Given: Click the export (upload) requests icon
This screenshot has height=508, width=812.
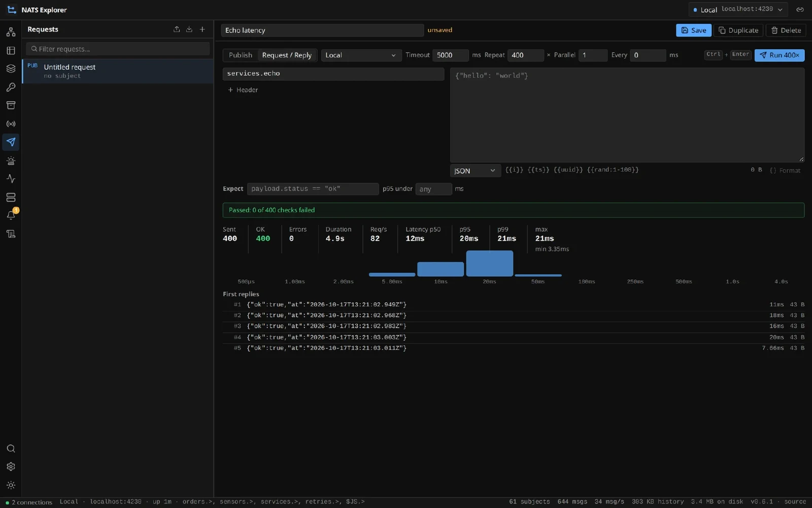Looking at the screenshot, I should click(177, 29).
